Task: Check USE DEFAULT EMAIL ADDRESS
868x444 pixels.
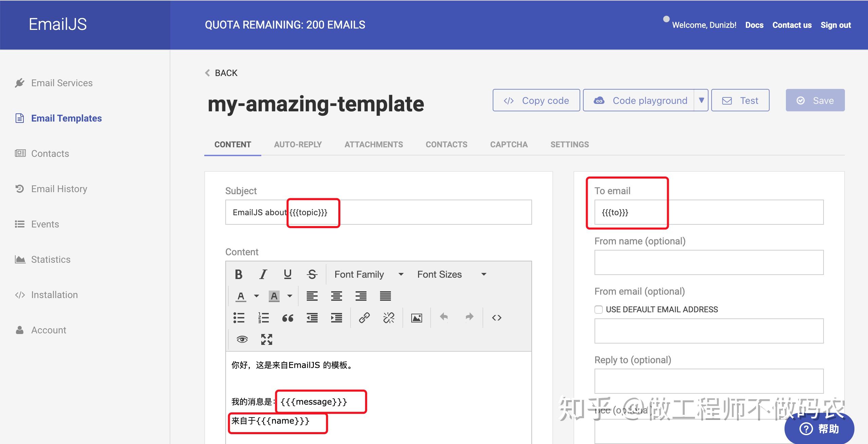Action: (x=598, y=309)
